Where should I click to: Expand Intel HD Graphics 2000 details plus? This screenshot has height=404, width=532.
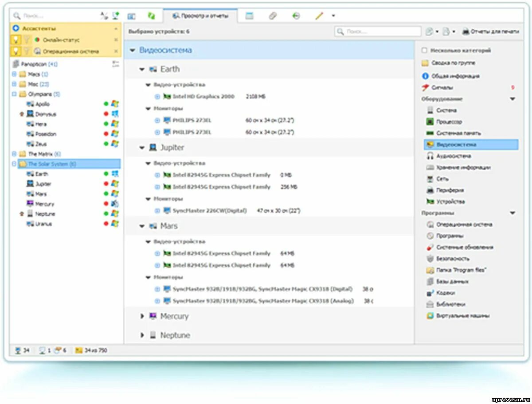157,97
